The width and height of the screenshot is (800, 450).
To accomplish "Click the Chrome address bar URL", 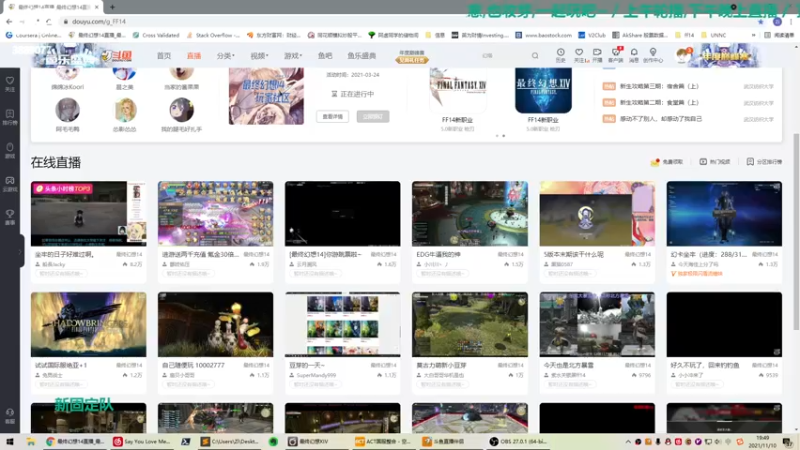I will (99, 21).
